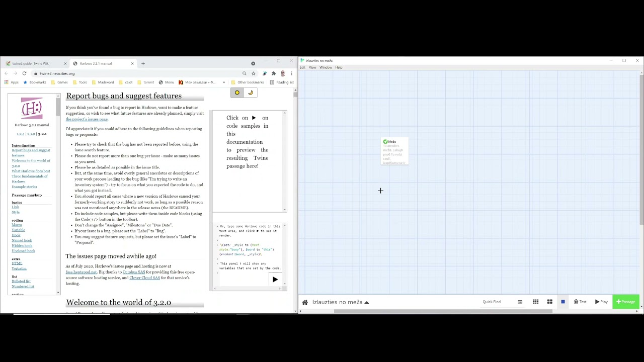The image size is (644, 362).
Task: Open the Edit menu in Twine
Action: tap(302, 67)
